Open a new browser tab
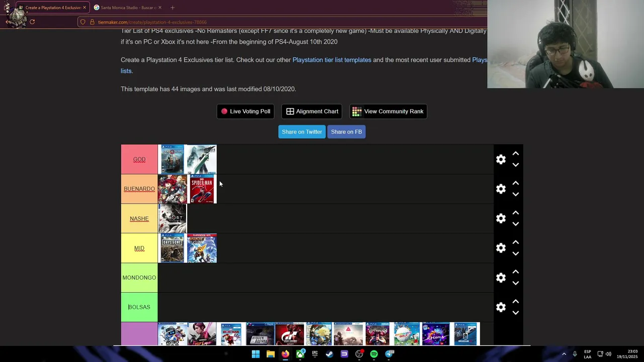The width and height of the screenshot is (644, 362). [x=173, y=8]
